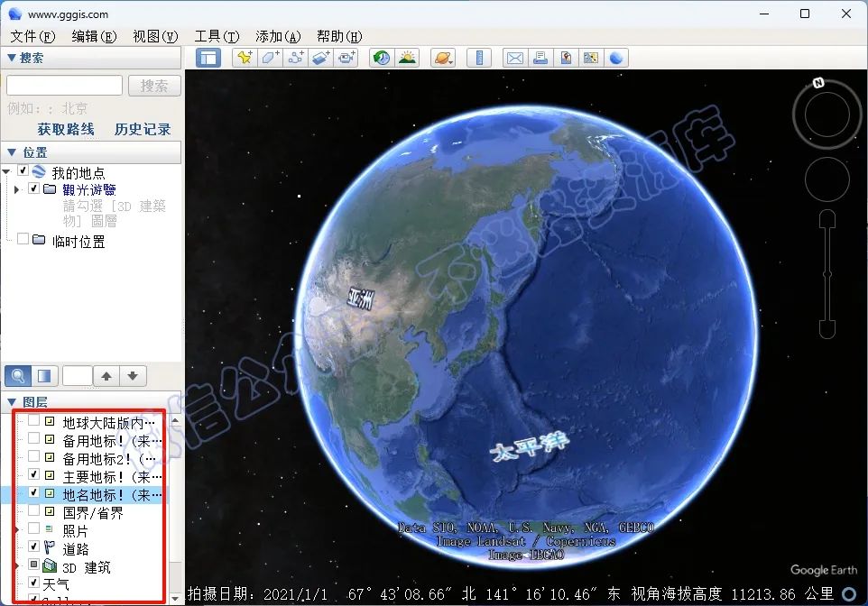868x606 pixels.
Task: Save image of the current view
Action: [x=566, y=58]
